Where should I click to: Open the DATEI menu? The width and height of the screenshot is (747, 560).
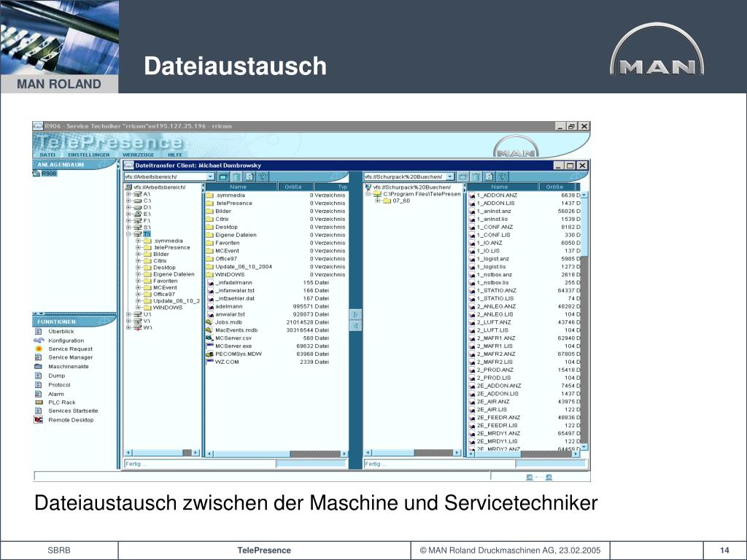[47, 155]
